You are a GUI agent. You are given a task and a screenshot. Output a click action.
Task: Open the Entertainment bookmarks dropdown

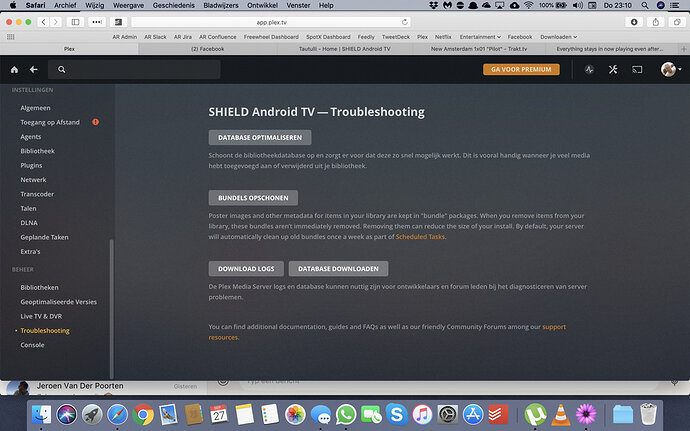[480, 37]
